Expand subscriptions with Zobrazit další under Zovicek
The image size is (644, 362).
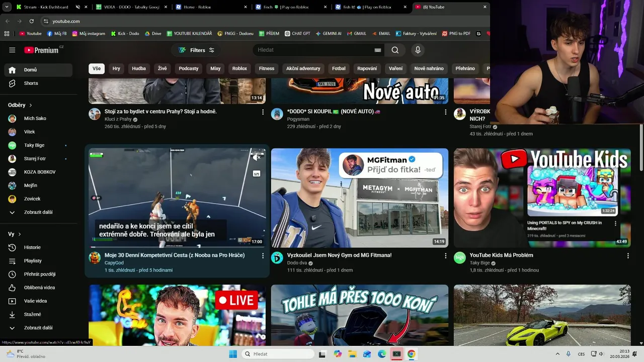[38, 212]
